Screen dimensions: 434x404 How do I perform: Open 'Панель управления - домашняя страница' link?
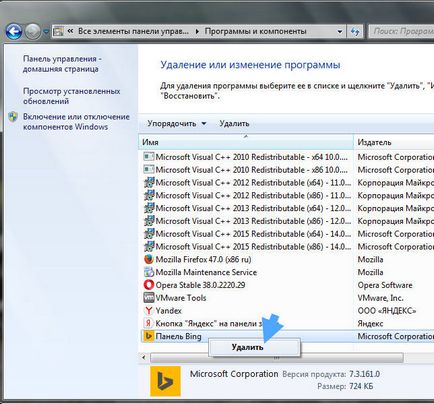coord(62,64)
